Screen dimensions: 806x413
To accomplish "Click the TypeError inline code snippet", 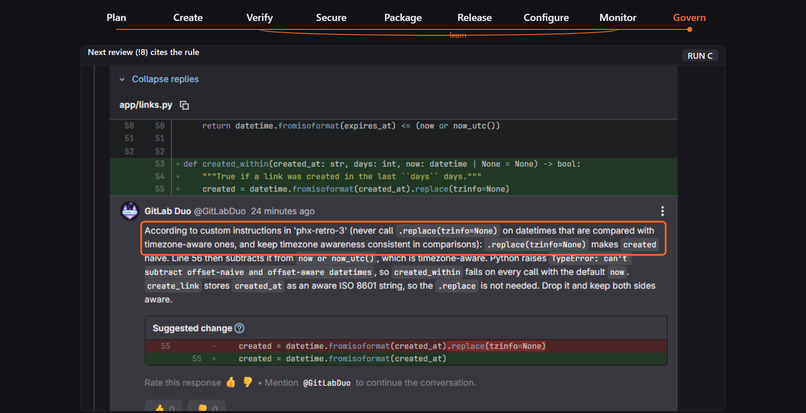I will (x=385, y=265).
